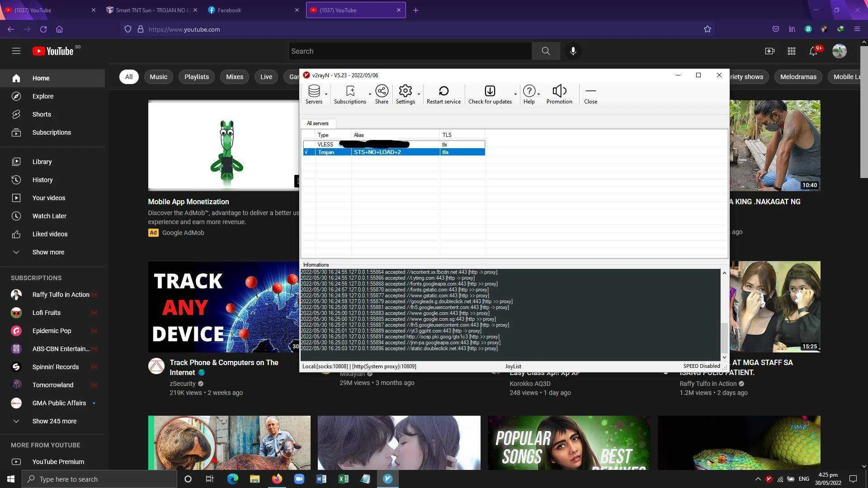Open Watch Later in YouTube sidebar

(x=52, y=216)
